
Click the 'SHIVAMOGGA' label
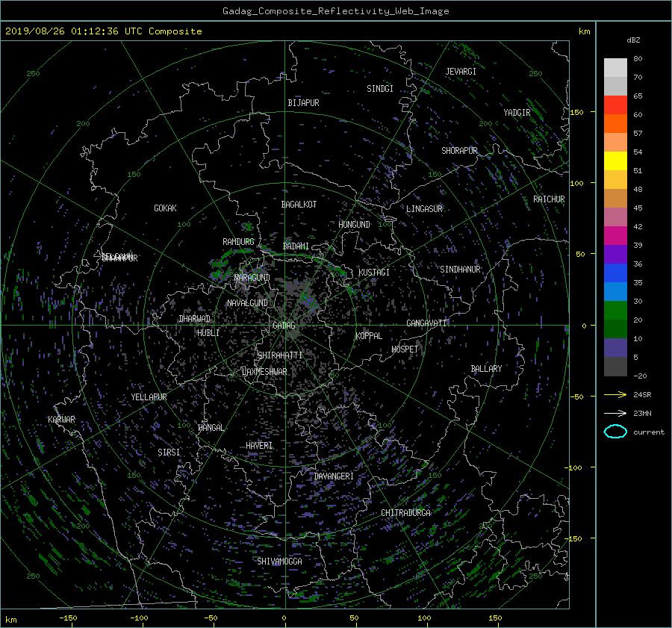tap(279, 562)
